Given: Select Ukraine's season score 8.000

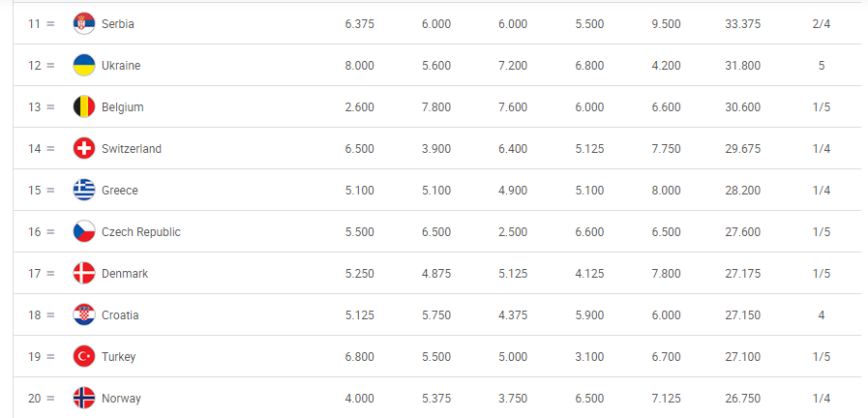Looking at the screenshot, I should [360, 66].
